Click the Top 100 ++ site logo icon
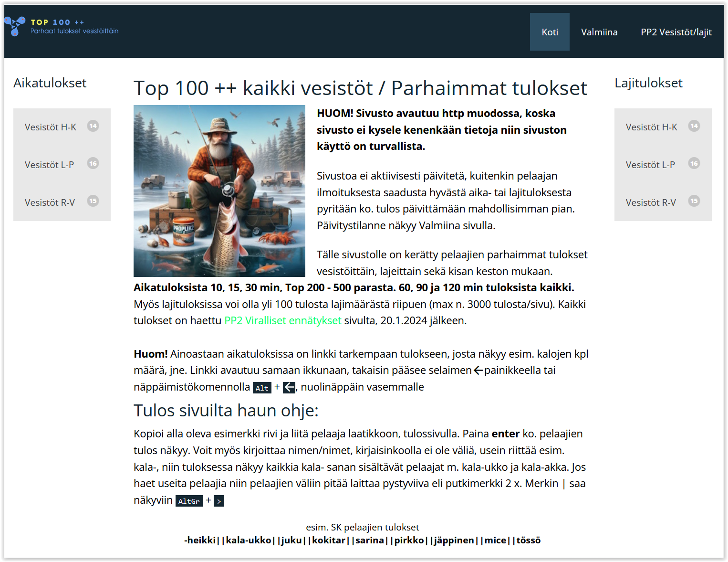Image resolution: width=728 pixels, height=562 pixels. pyautogui.click(x=15, y=26)
